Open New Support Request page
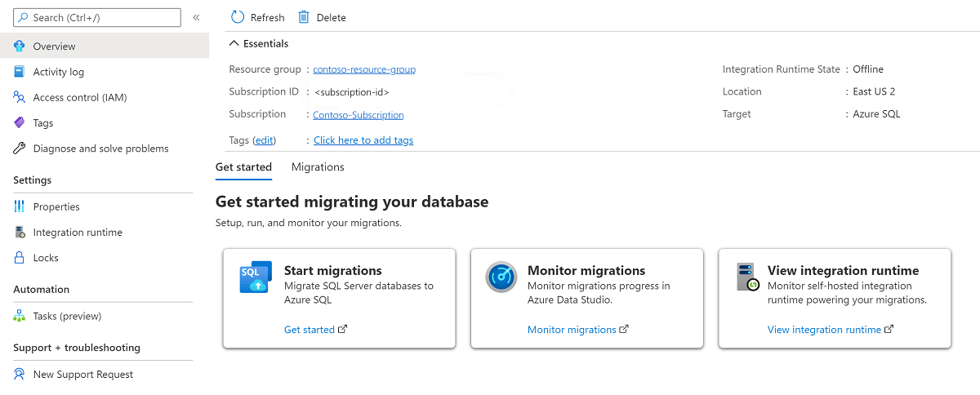The width and height of the screenshot is (980, 395). point(82,375)
